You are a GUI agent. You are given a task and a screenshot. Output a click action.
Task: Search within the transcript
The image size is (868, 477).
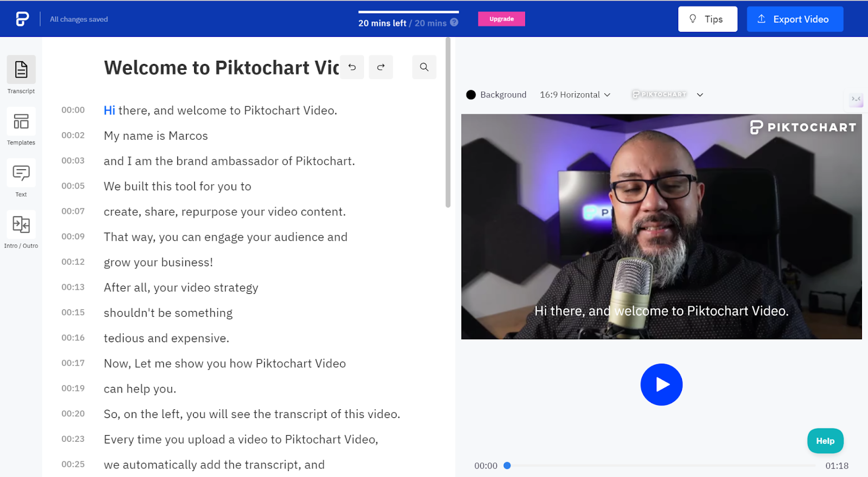[424, 67]
